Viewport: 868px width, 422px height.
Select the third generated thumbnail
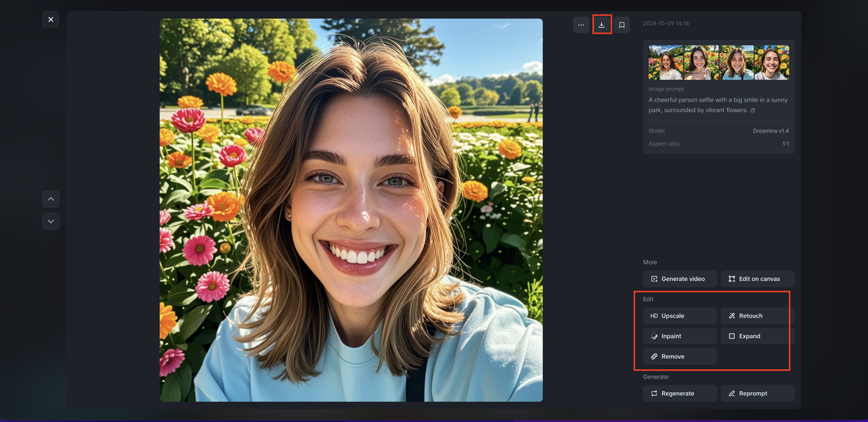click(736, 62)
